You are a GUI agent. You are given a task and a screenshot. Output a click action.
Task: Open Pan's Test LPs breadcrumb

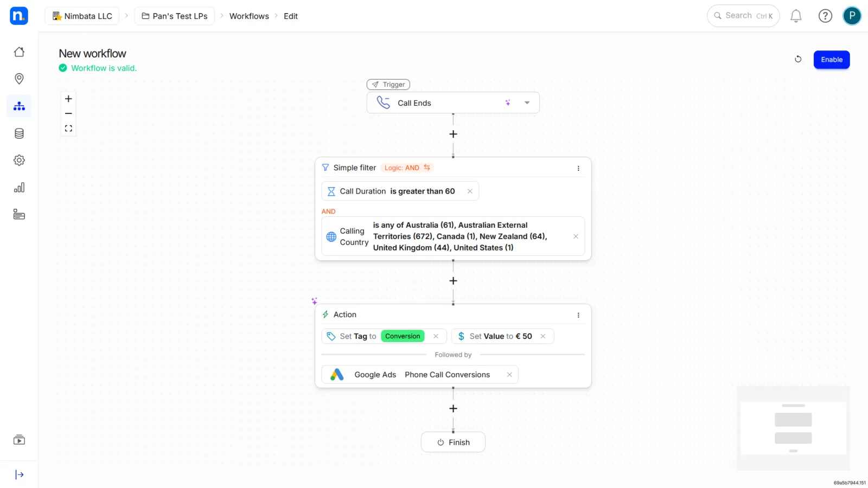point(175,16)
